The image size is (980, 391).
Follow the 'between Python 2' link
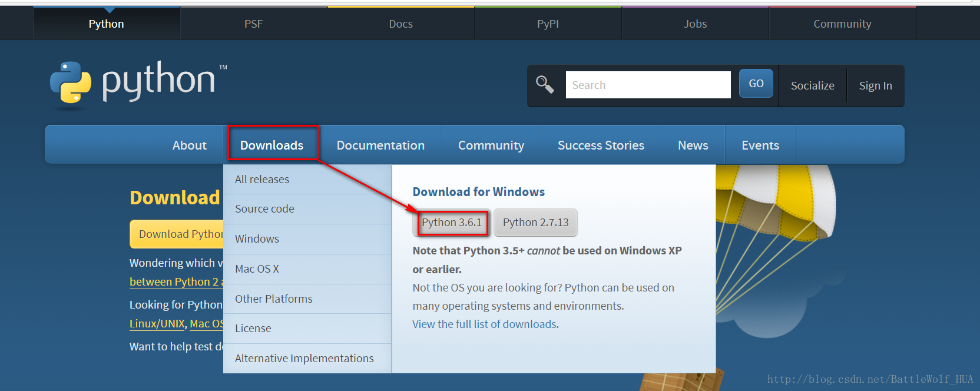176,282
